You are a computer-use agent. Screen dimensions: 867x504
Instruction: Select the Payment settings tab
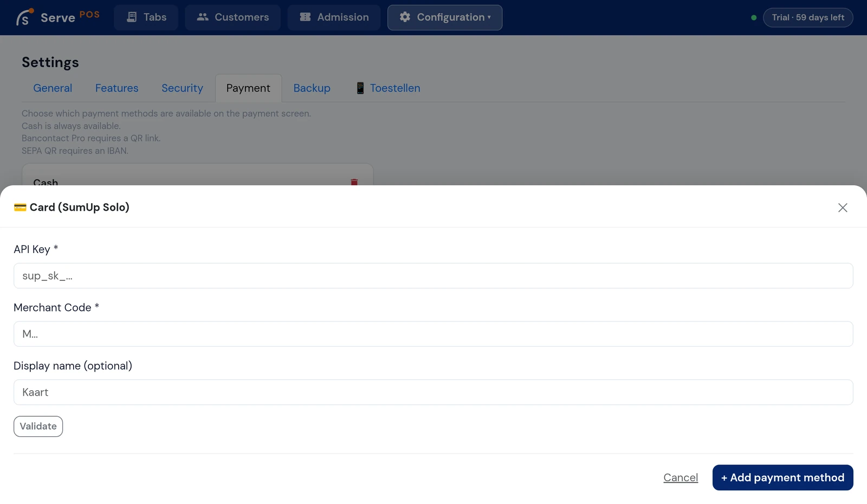(248, 88)
